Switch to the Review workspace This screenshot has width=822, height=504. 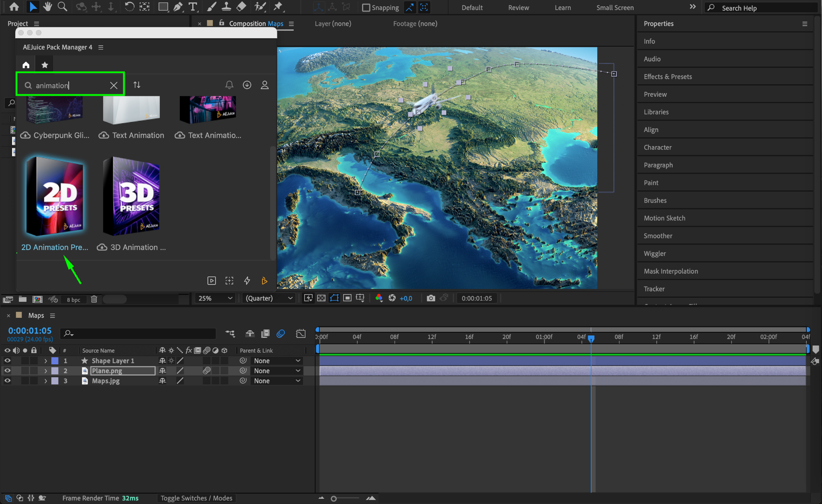[x=518, y=8]
